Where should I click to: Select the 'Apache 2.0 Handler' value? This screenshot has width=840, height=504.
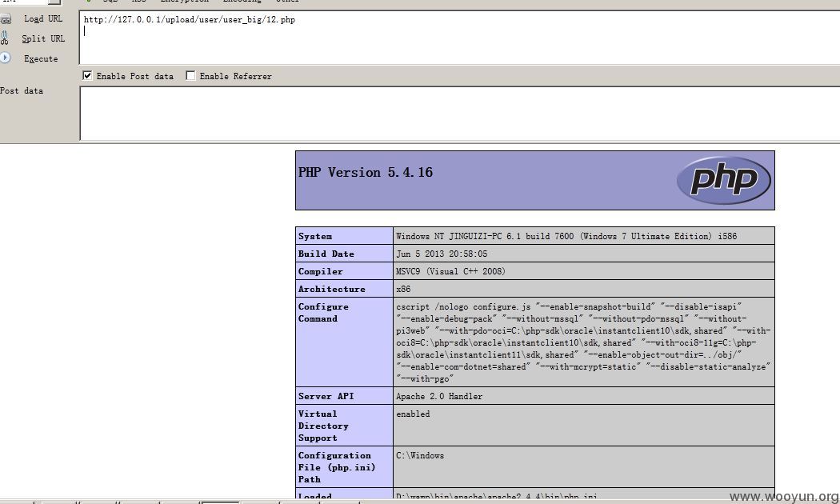pos(438,396)
